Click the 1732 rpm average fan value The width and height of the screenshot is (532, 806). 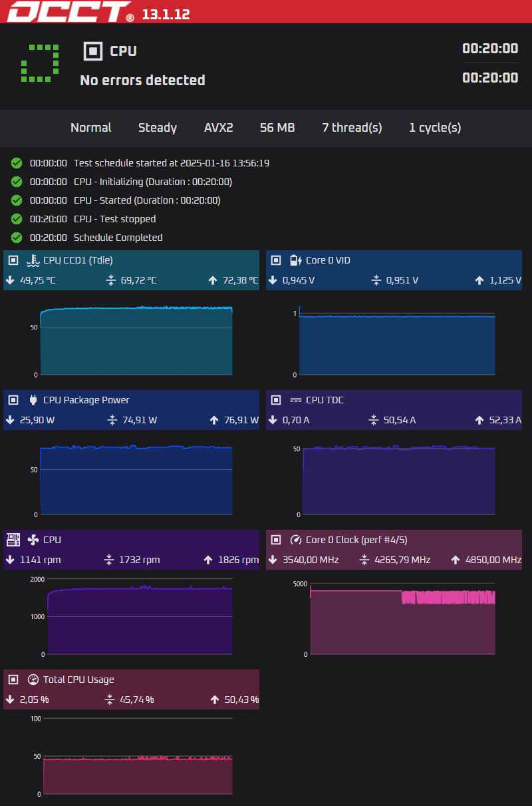[x=140, y=560]
